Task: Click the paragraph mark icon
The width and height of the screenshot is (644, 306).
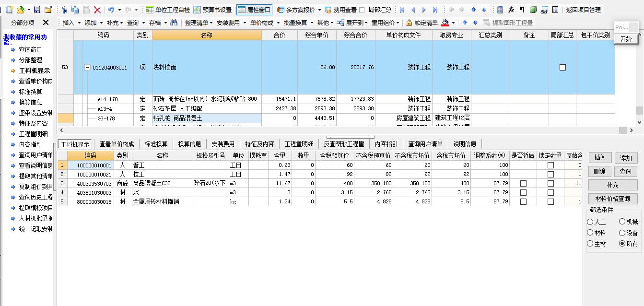Action: (x=522, y=10)
